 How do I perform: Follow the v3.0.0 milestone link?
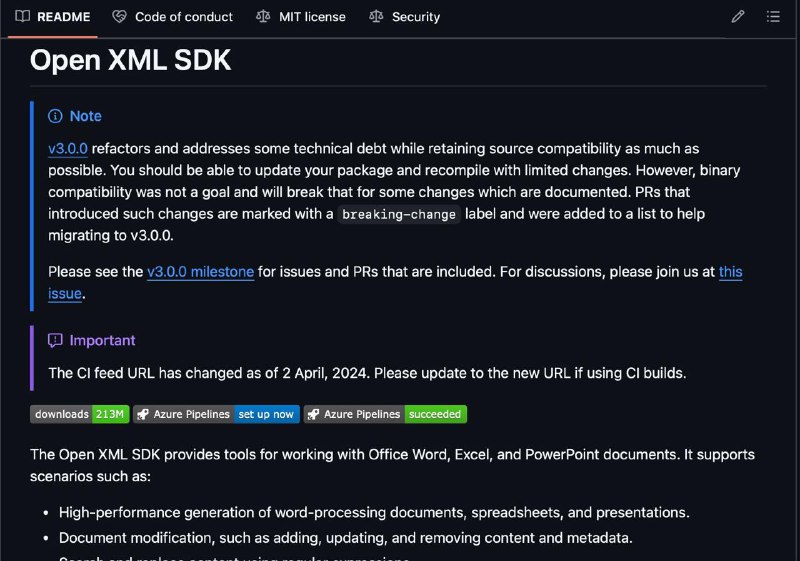[x=201, y=272]
